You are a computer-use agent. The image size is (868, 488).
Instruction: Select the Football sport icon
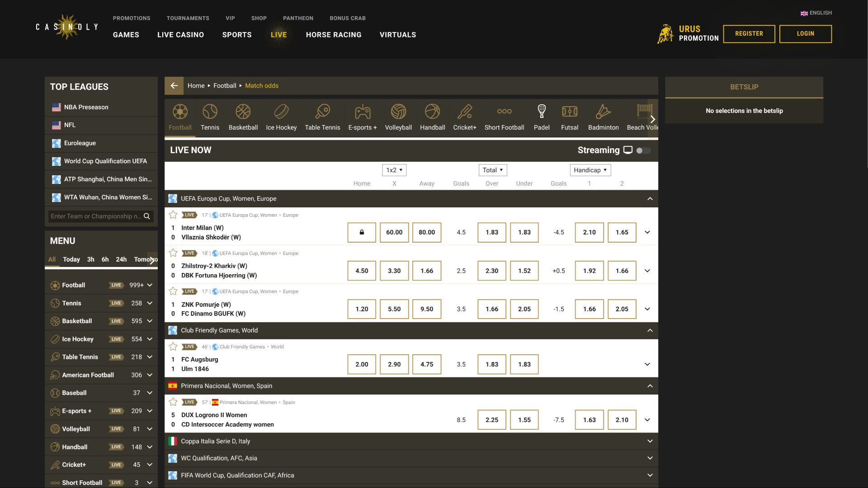click(180, 117)
